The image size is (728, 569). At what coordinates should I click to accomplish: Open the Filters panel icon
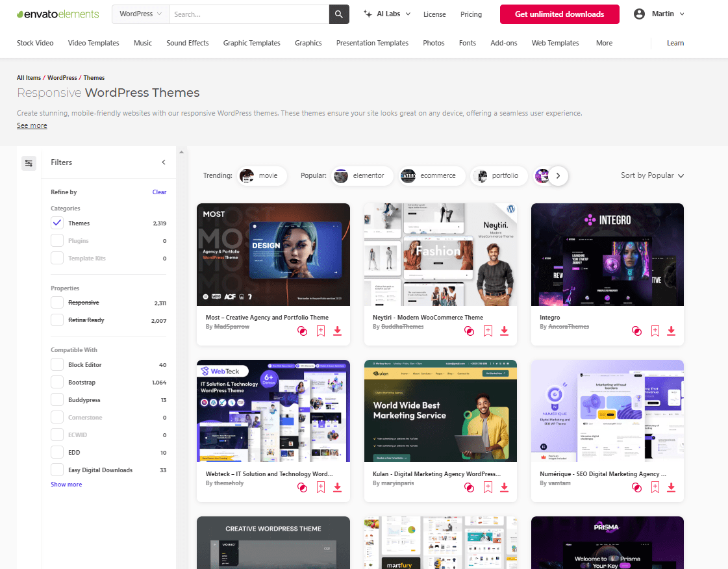tap(29, 162)
